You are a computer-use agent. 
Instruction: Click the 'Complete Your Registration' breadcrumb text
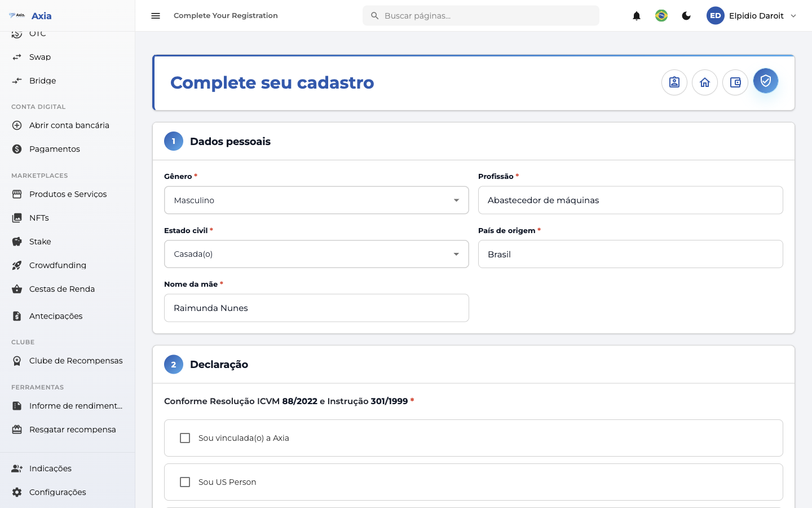pyautogui.click(x=226, y=16)
